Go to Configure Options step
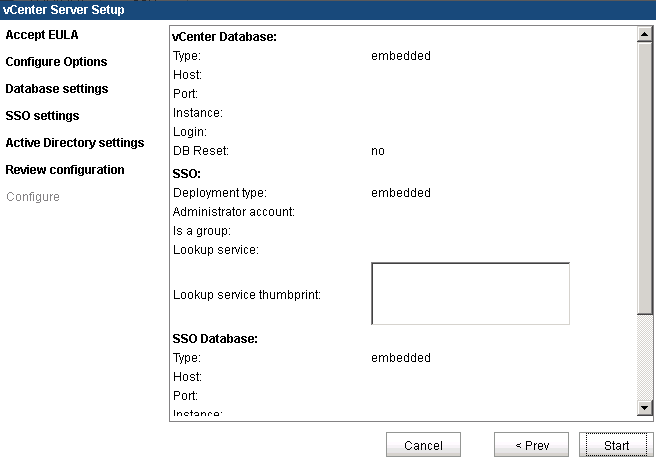This screenshot has width=656, height=461. (x=56, y=62)
